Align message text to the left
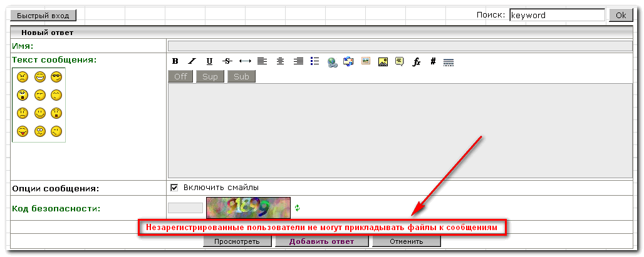Image resolution: width=644 pixels, height=257 pixels. [x=262, y=61]
